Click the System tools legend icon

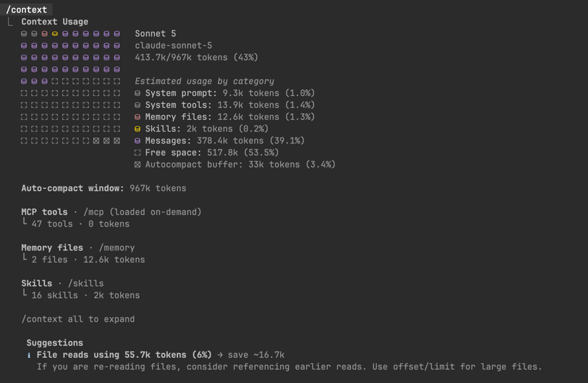[138, 105]
